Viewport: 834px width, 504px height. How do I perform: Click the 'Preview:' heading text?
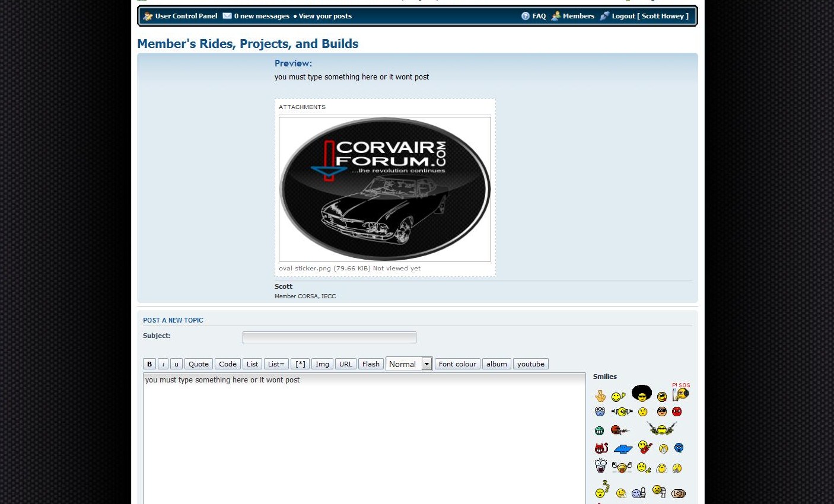(x=293, y=63)
